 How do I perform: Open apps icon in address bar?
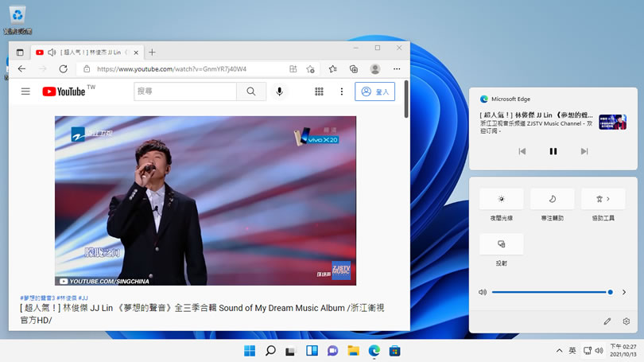tap(293, 69)
